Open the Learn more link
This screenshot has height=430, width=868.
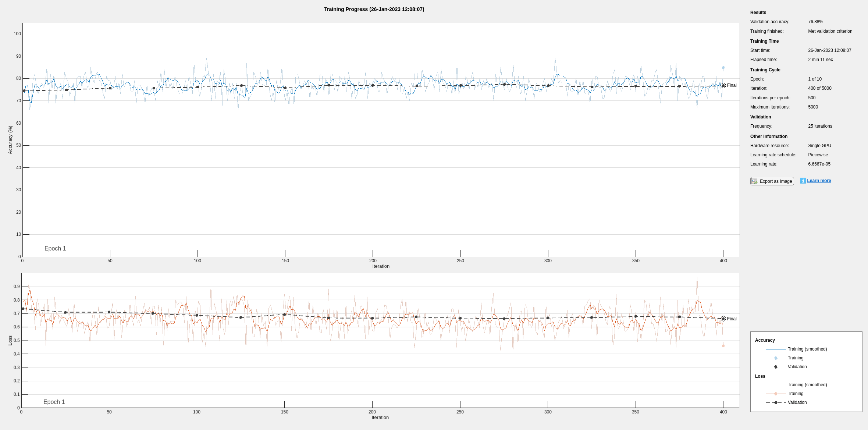[x=819, y=181]
